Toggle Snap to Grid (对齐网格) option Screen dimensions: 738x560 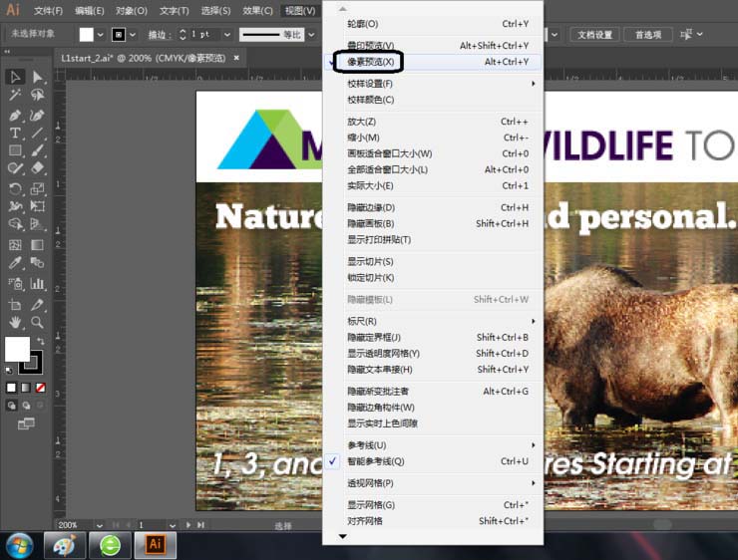pyautogui.click(x=432, y=521)
